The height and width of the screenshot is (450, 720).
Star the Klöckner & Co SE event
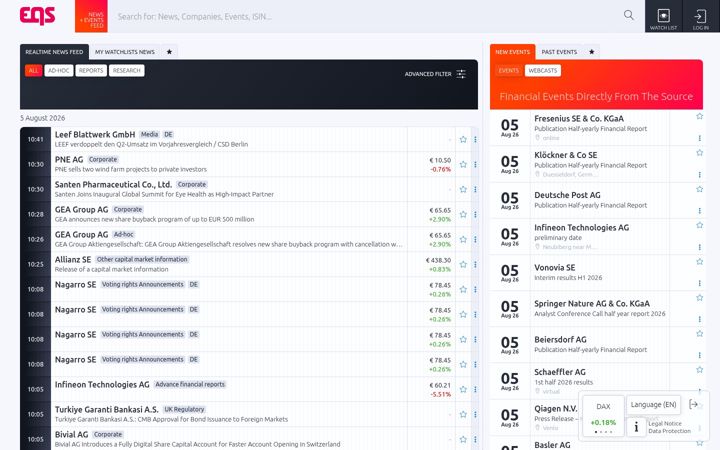click(x=699, y=152)
